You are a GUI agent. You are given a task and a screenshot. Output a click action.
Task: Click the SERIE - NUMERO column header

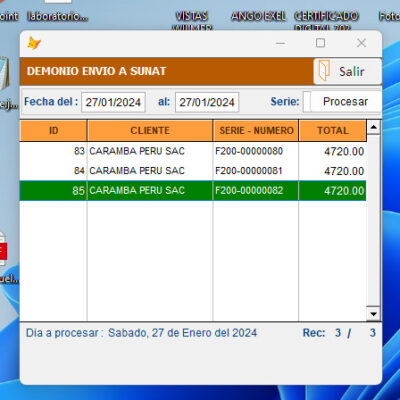(256, 130)
